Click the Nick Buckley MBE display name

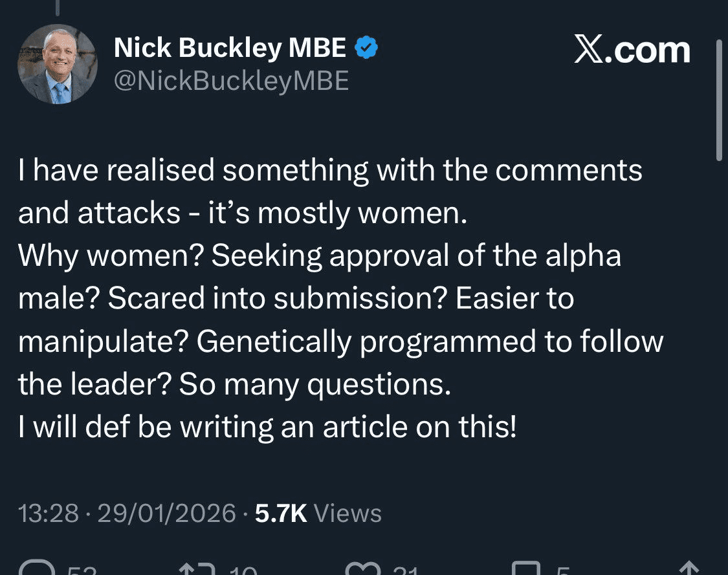[x=230, y=49]
